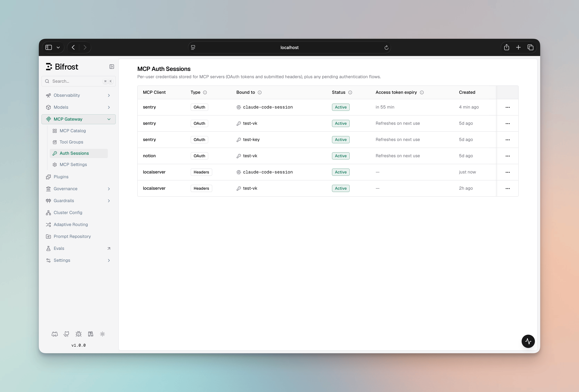Focus the sidebar Search field

[78, 81]
